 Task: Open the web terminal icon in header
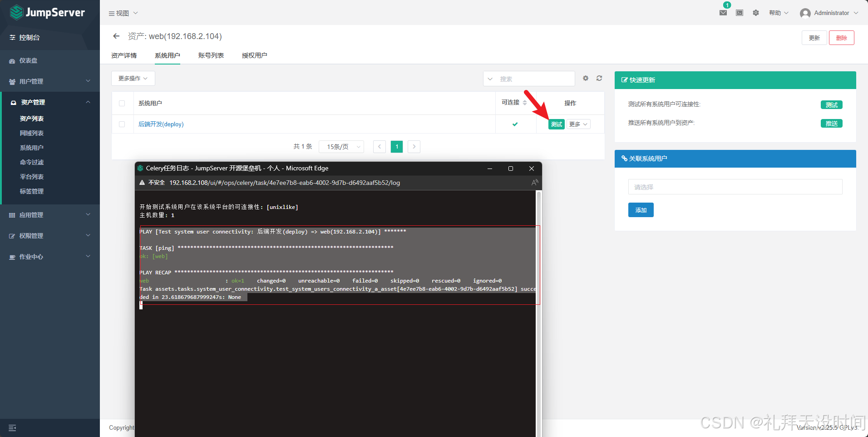740,13
